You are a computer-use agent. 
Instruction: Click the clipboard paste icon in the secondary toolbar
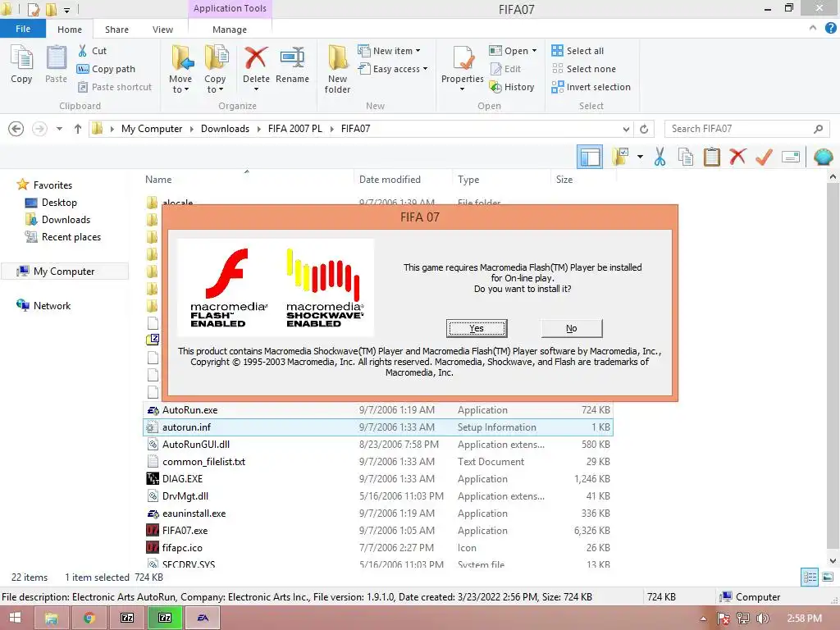(x=711, y=157)
